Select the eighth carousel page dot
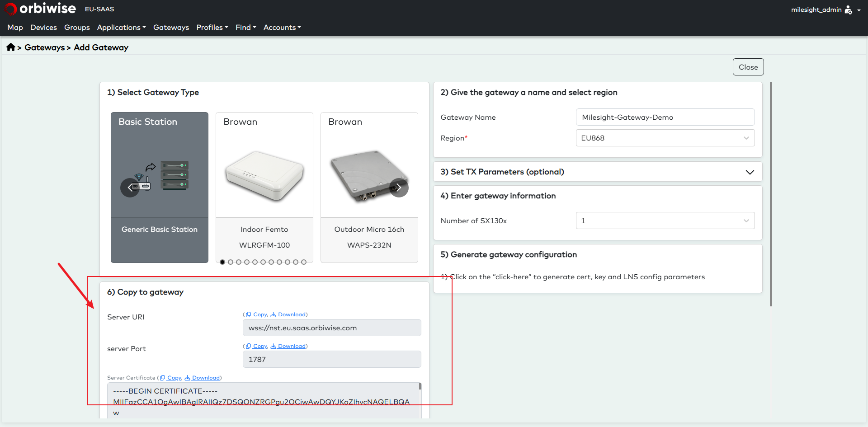This screenshot has width=868, height=427. [x=279, y=262]
